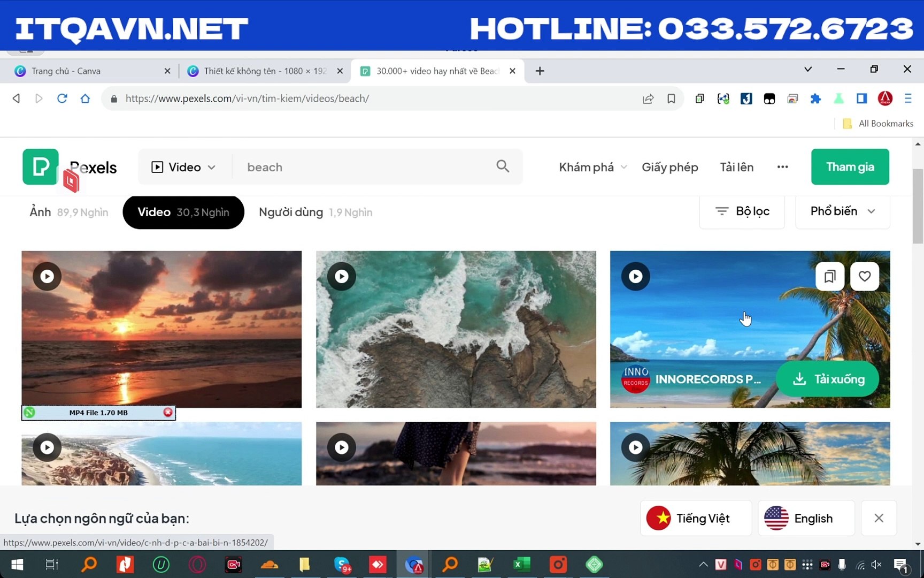Click the red Athena extension icon
The width and height of the screenshot is (924, 578).
click(x=885, y=98)
